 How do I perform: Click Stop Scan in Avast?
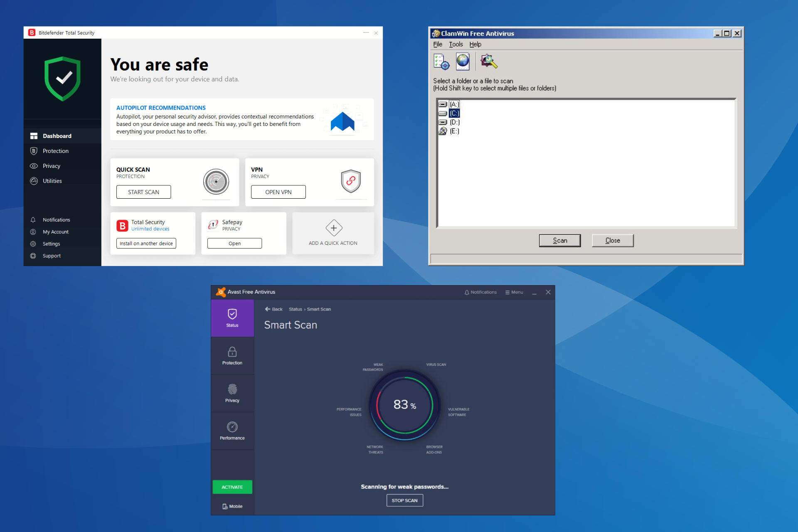(x=404, y=500)
